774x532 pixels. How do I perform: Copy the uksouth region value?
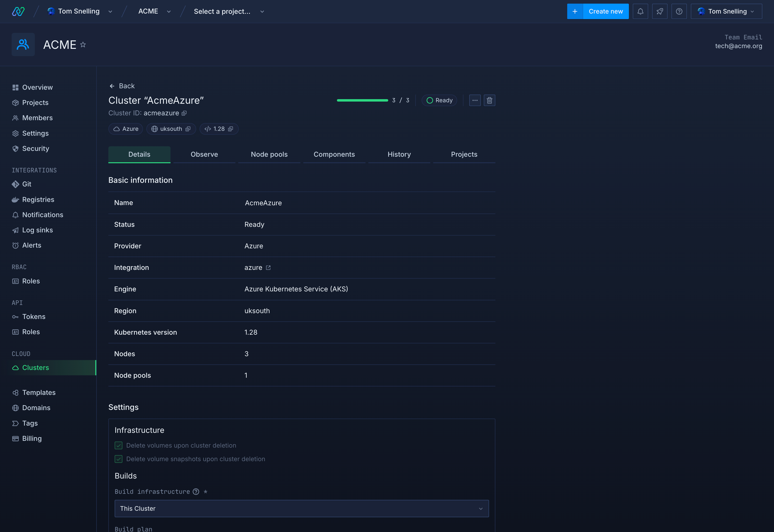tap(188, 129)
